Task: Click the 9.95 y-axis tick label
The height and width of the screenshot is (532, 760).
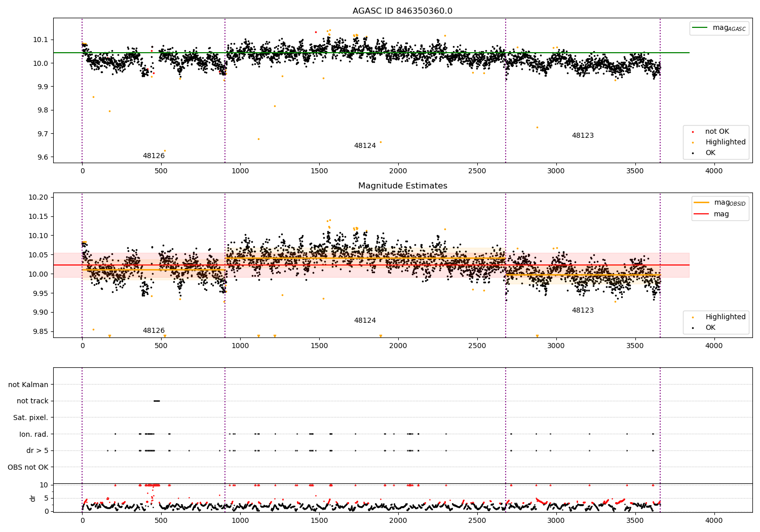Action: [x=40, y=293]
